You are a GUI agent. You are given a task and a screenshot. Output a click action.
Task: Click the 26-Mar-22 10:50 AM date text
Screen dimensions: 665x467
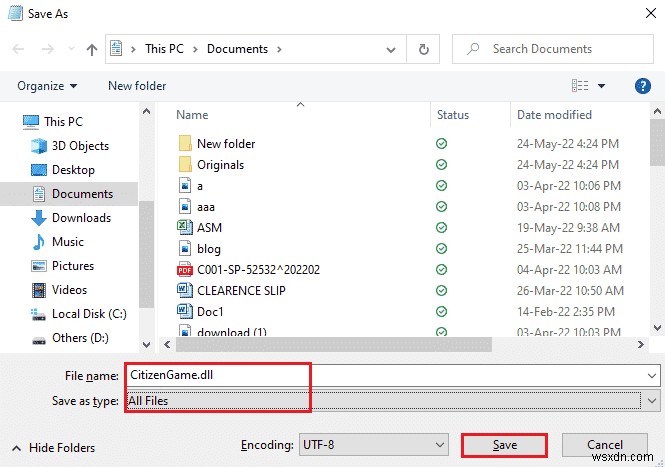click(x=570, y=291)
